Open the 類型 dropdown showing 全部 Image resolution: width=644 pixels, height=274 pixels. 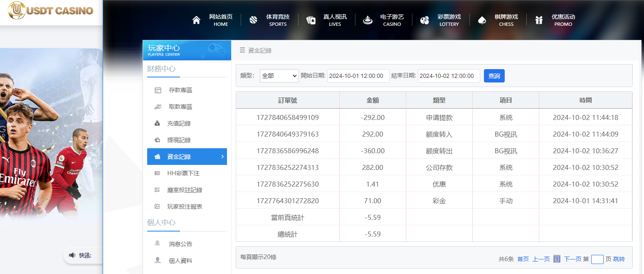279,75
